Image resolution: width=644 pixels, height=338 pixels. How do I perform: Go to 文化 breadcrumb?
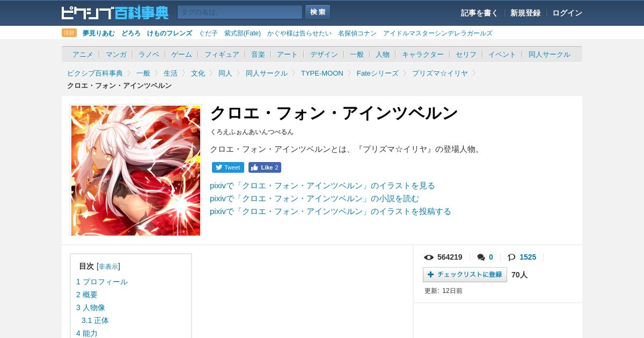point(198,73)
